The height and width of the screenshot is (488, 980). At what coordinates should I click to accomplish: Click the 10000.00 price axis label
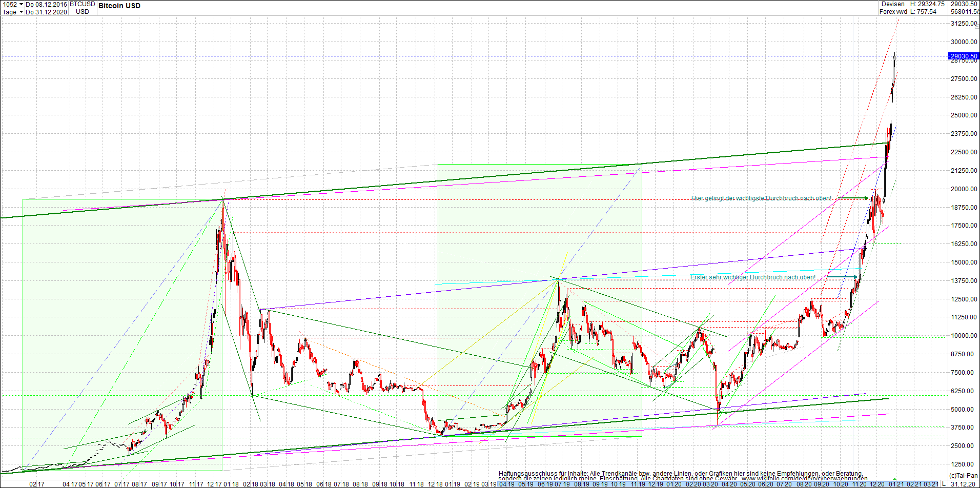pyautogui.click(x=964, y=336)
